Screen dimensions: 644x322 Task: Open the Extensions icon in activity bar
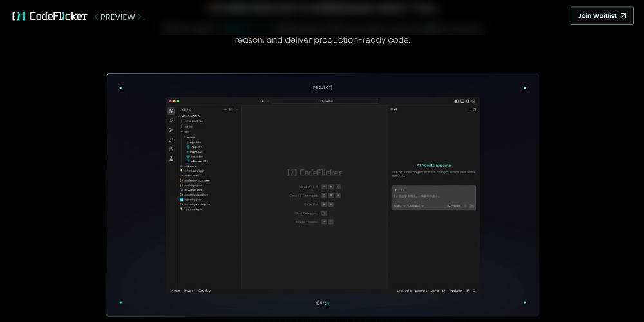[171, 149]
